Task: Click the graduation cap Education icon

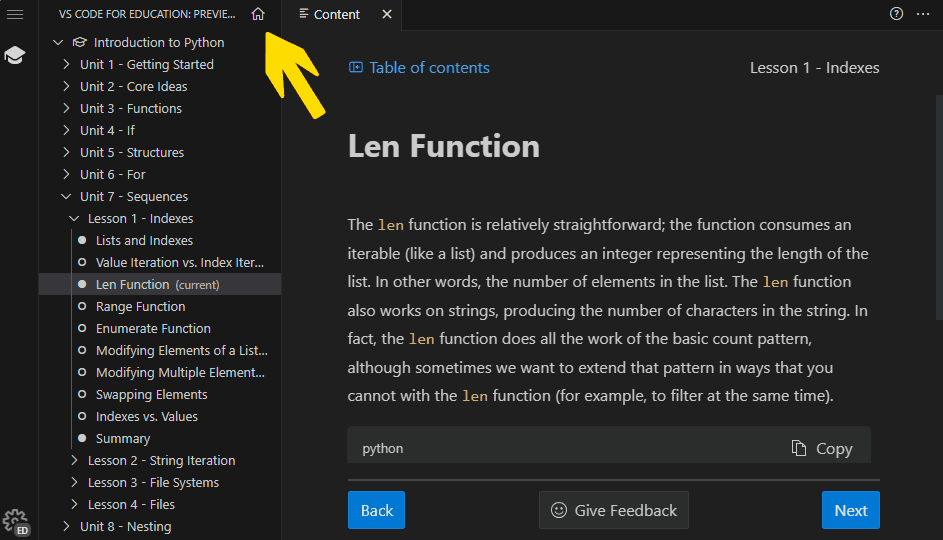Action: click(x=15, y=55)
